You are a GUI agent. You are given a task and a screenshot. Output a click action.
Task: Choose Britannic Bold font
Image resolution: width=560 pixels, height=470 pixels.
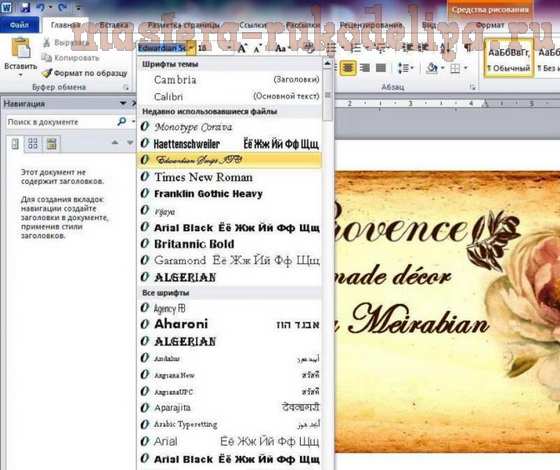pyautogui.click(x=229, y=244)
